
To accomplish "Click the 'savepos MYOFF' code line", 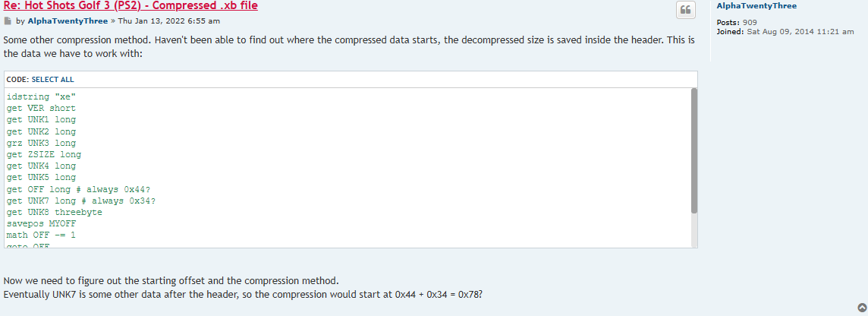I will coord(41,223).
